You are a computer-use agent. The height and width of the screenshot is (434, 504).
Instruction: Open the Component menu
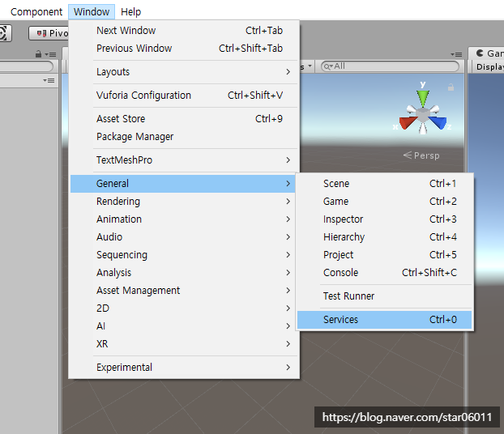(x=36, y=12)
